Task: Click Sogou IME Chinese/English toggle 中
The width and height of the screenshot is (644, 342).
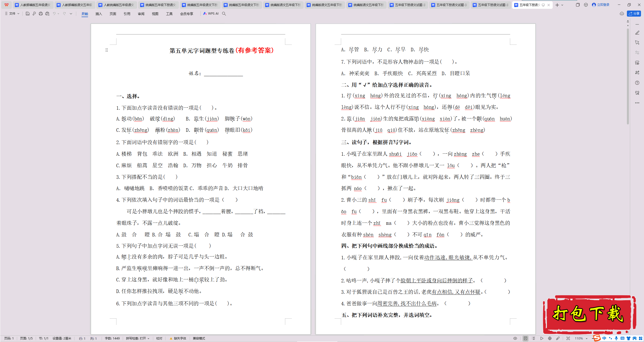Action: click(x=604, y=338)
